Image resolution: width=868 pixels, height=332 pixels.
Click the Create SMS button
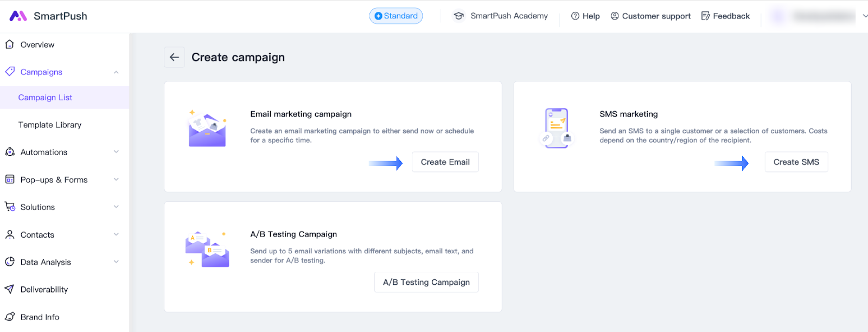pyautogui.click(x=796, y=162)
